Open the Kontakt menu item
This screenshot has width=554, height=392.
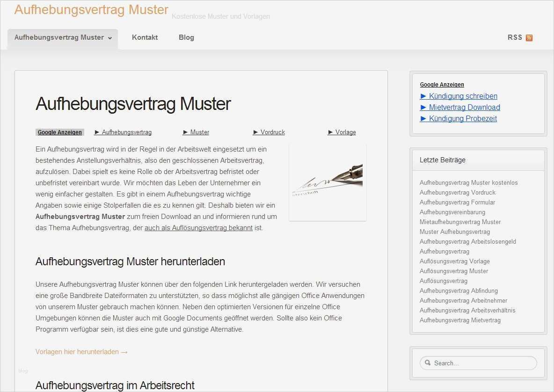(145, 37)
